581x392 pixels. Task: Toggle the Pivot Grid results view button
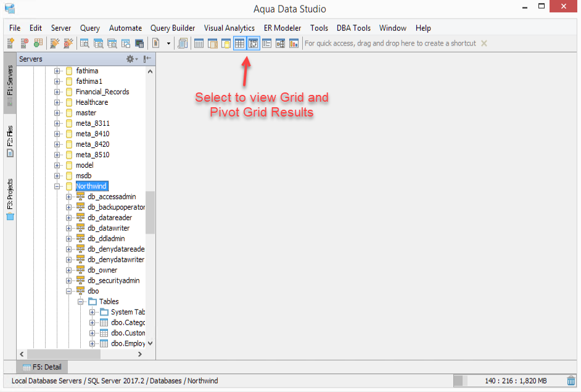[x=253, y=43]
